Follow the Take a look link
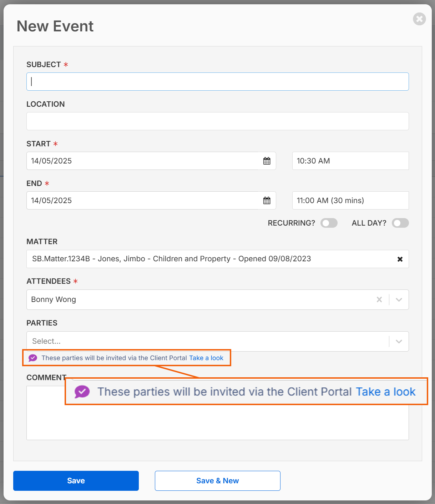The height and width of the screenshot is (504, 435). pos(206,358)
